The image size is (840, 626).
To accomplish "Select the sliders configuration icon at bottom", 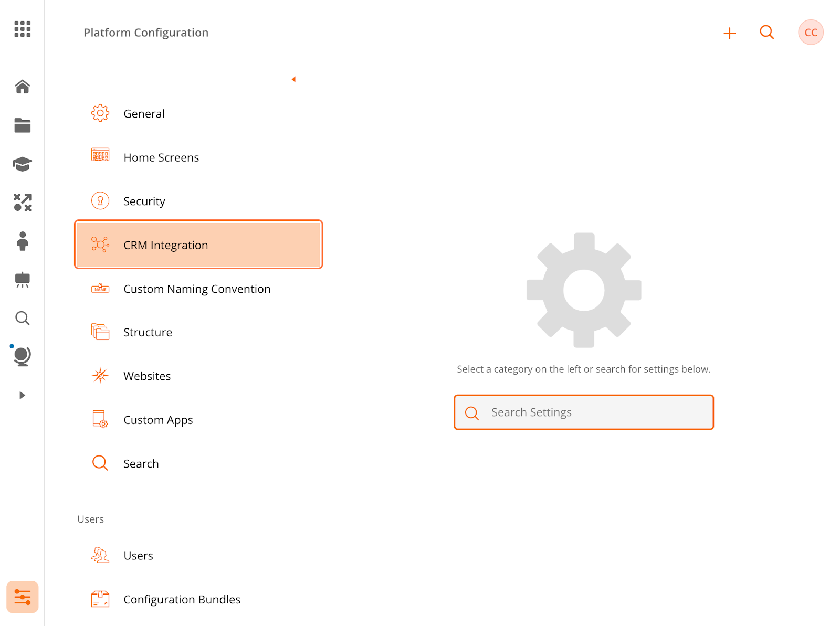I will [x=22, y=597].
